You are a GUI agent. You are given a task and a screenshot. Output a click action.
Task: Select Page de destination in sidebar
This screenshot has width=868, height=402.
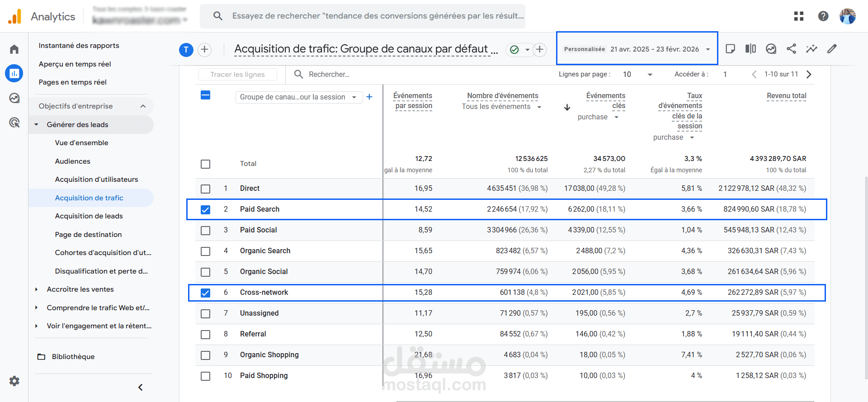pos(88,234)
